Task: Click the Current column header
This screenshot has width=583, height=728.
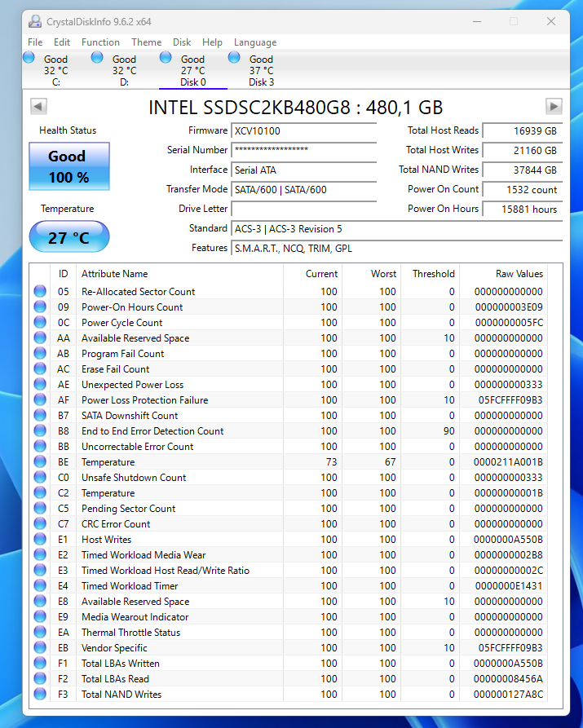Action: coord(312,273)
